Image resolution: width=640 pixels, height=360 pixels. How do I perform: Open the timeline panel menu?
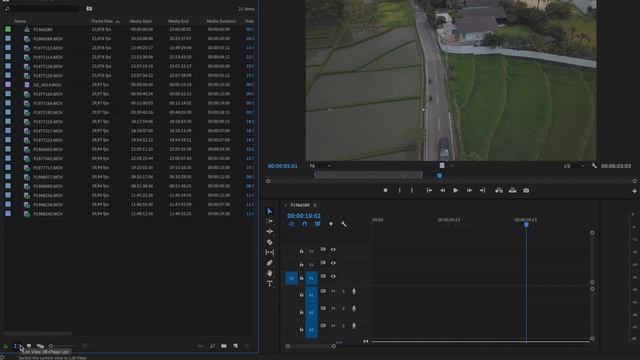(315, 205)
